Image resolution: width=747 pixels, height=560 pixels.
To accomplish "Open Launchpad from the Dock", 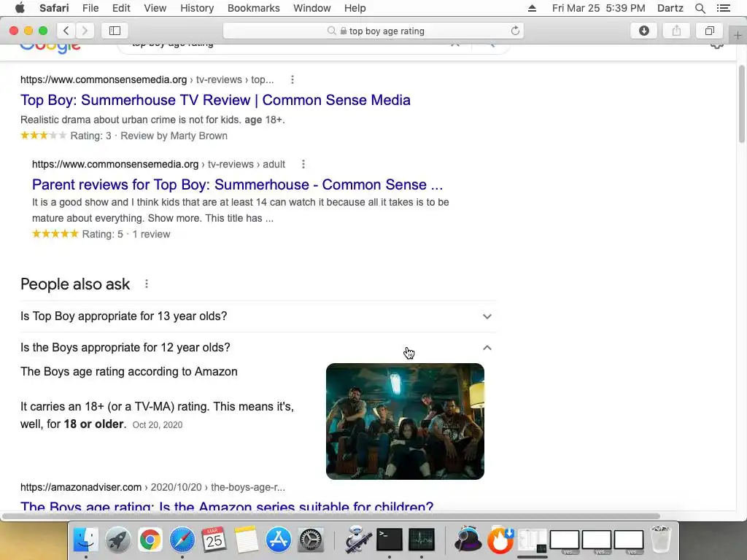I will coord(117,540).
